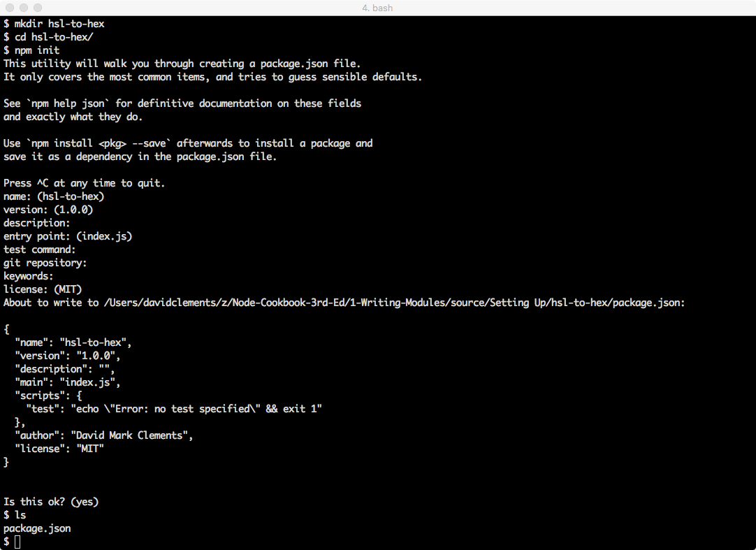This screenshot has width=756, height=550.
Task: Click the package.json file path text
Action: pyautogui.click(x=394, y=303)
